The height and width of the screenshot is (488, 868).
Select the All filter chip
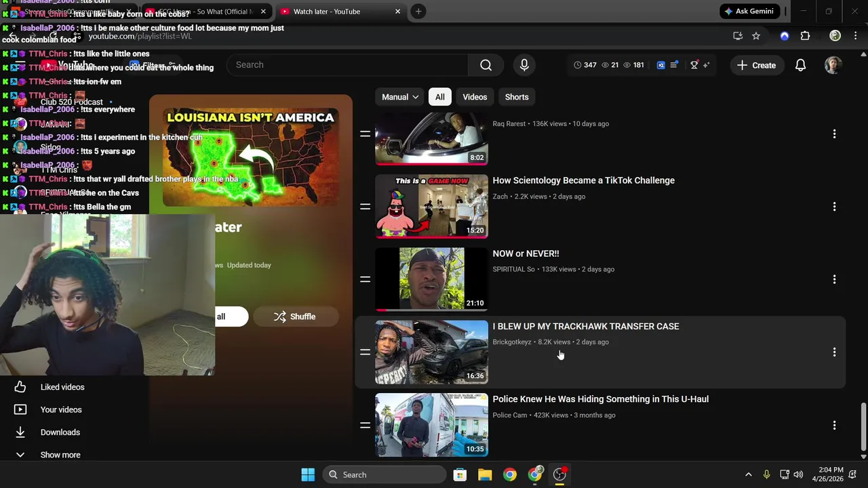(440, 97)
